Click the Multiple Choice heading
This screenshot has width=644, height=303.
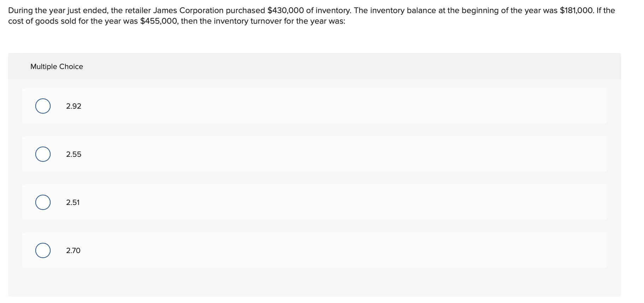57,67
